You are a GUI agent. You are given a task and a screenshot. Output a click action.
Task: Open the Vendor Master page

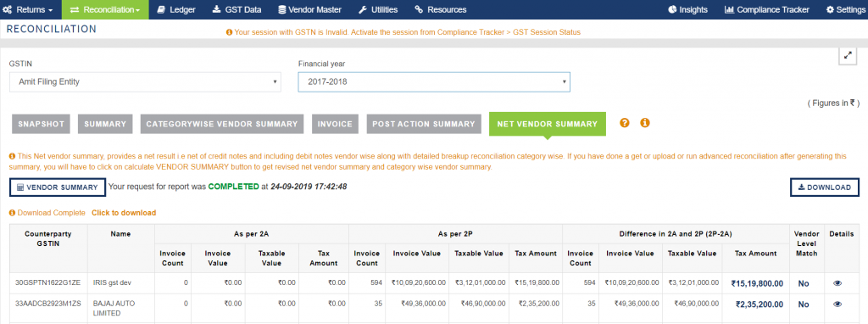(309, 9)
